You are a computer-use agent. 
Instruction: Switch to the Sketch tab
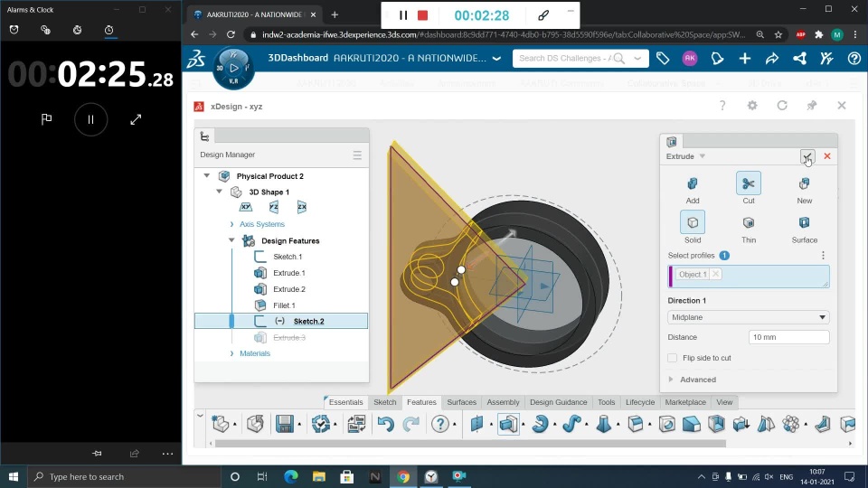[x=385, y=402]
